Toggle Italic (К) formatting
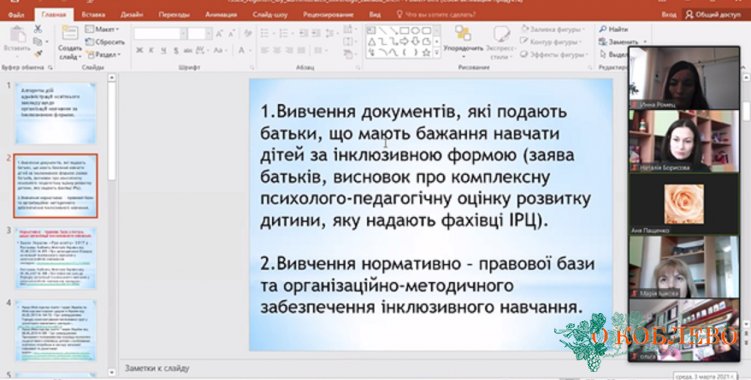Screen dimensions: 751x380 (151, 50)
